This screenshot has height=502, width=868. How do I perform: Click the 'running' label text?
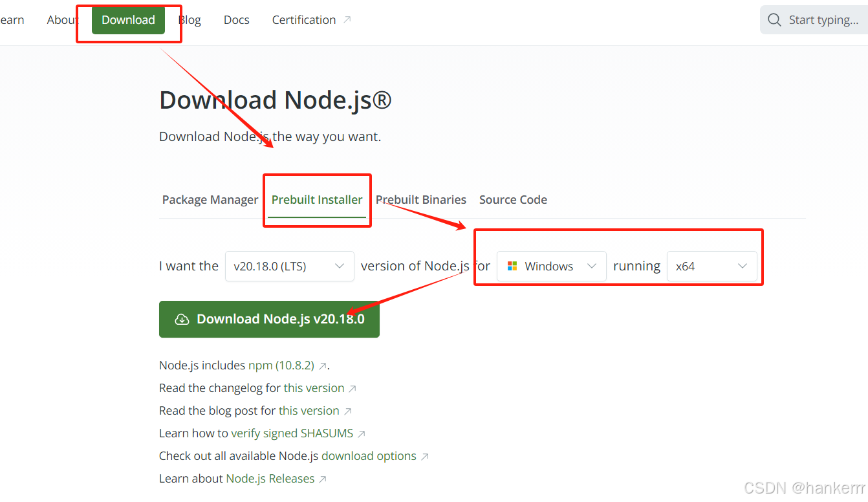coord(636,266)
